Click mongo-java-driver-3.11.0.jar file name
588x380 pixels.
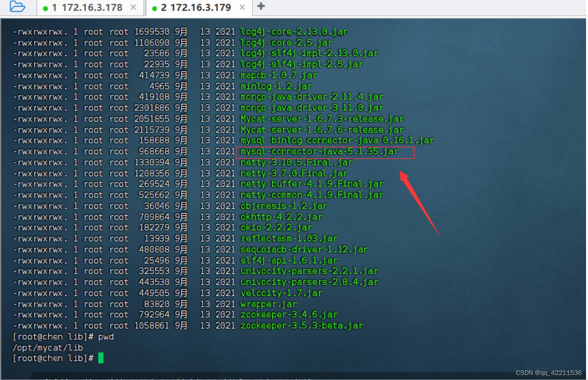[x=312, y=108]
